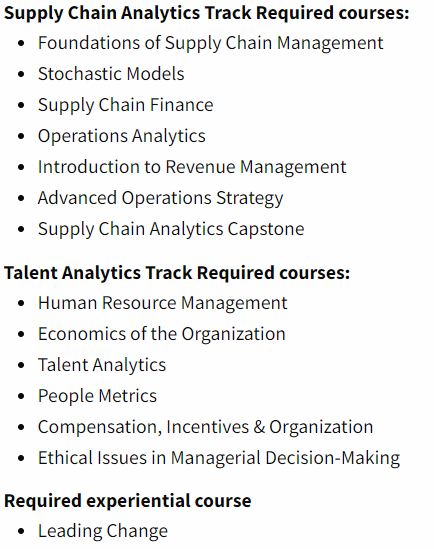Click Economics of the Organization entry
The width and height of the screenshot is (434, 549).
162,335
